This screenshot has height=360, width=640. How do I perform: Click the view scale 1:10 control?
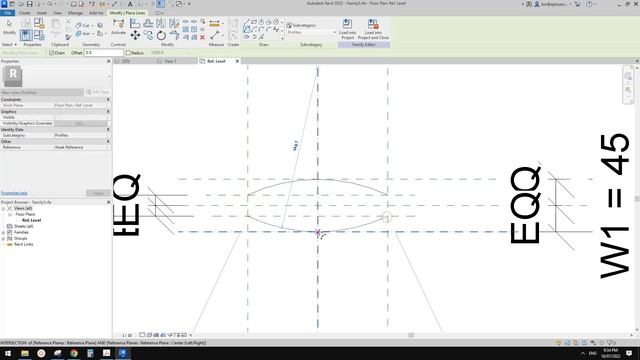127,335
